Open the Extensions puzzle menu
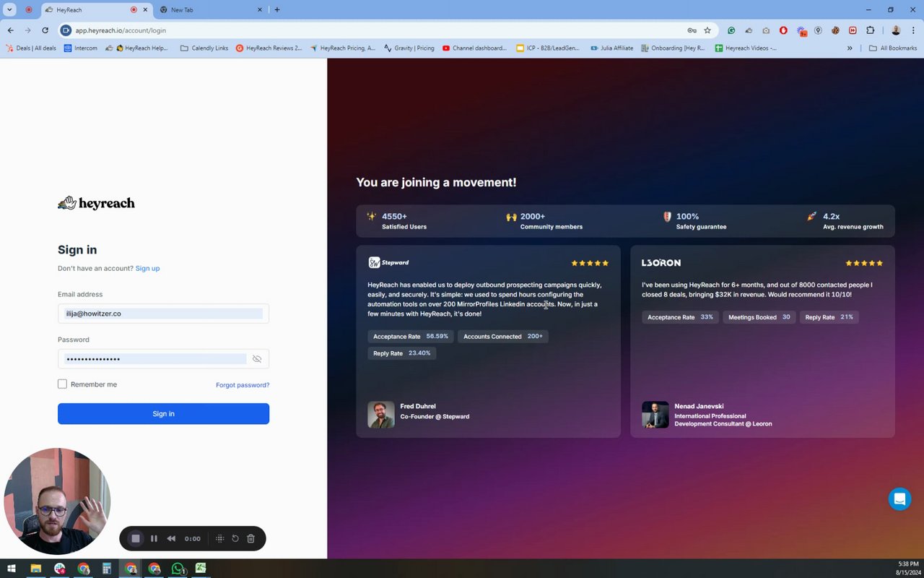924x578 pixels. [870, 30]
